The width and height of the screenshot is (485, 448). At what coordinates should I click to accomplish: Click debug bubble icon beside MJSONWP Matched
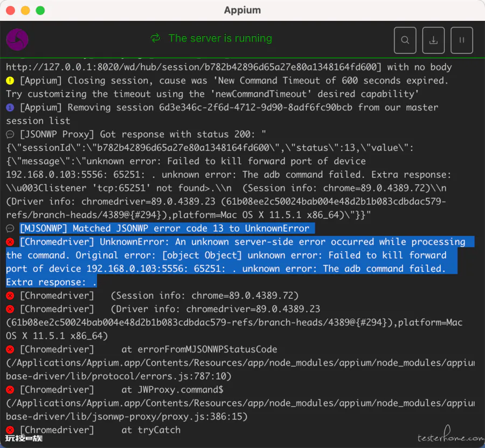(10, 229)
